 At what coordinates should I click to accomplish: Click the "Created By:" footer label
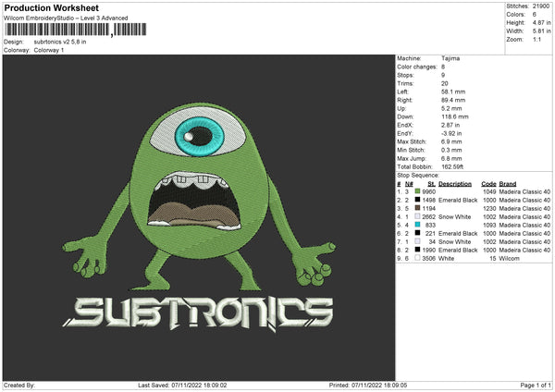19,385
